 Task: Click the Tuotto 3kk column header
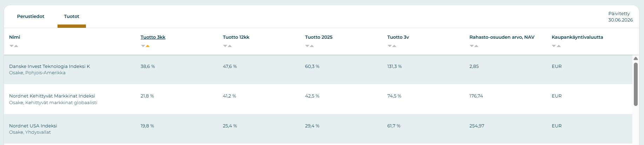153,37
